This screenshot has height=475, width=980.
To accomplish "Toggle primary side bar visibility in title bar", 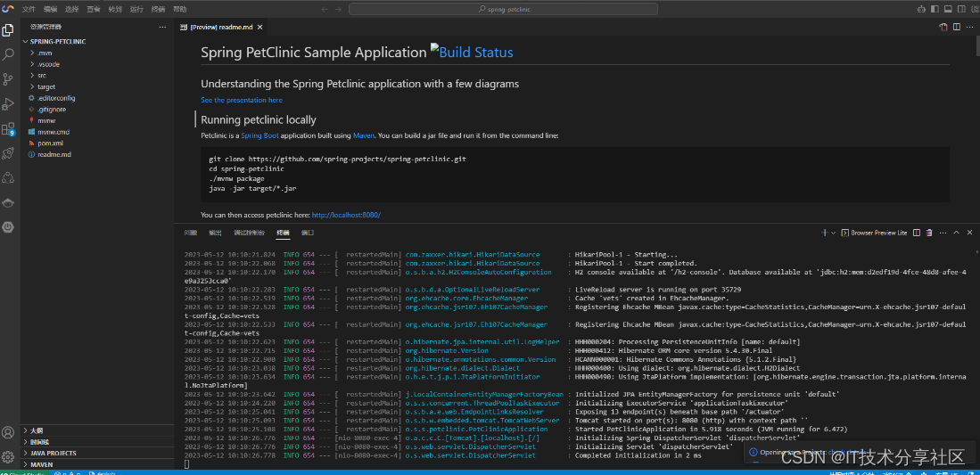I will (x=935, y=10).
